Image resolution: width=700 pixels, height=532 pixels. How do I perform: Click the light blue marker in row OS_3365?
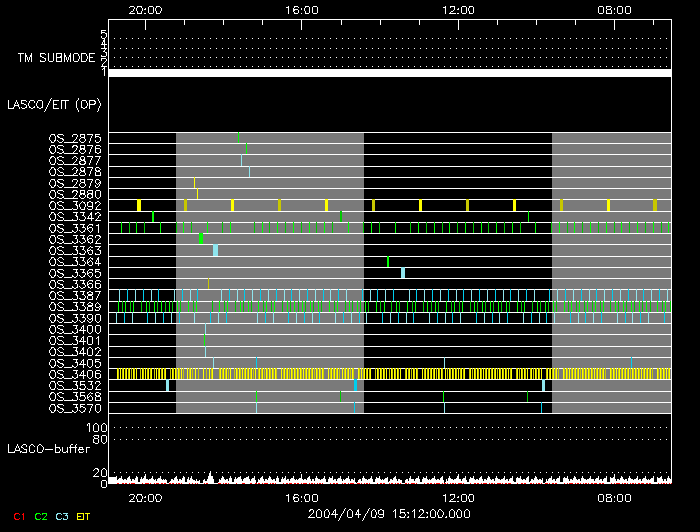403,273
